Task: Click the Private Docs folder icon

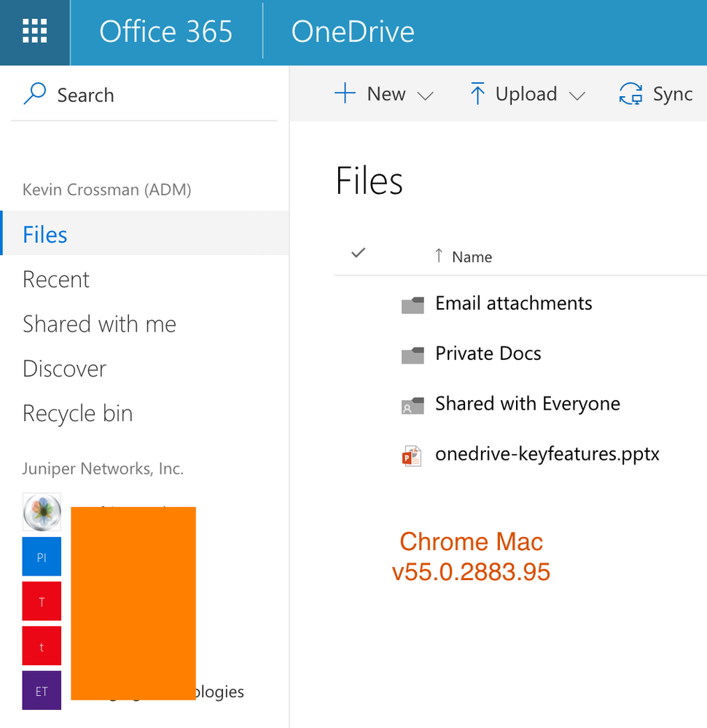Action: coord(413,355)
